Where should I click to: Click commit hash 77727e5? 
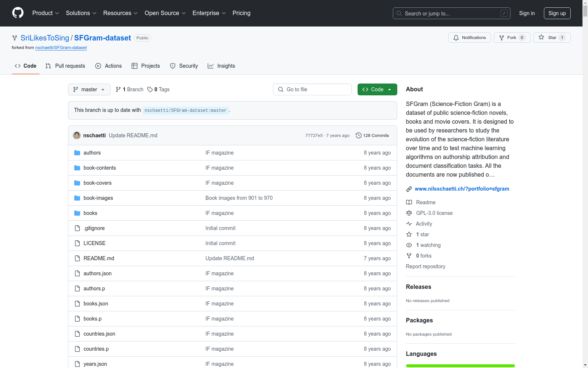point(314,135)
